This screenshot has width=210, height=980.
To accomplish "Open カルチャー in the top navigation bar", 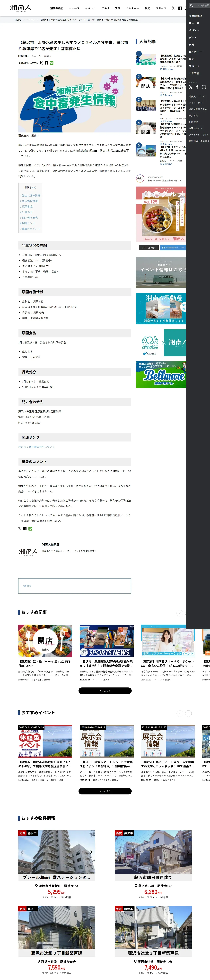I will (x=132, y=8).
